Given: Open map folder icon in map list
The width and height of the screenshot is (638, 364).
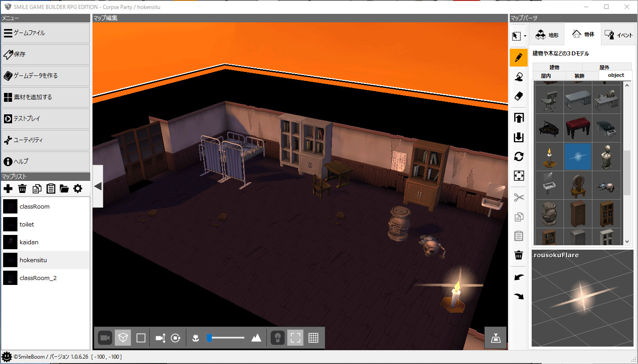Looking at the screenshot, I should tap(64, 189).
